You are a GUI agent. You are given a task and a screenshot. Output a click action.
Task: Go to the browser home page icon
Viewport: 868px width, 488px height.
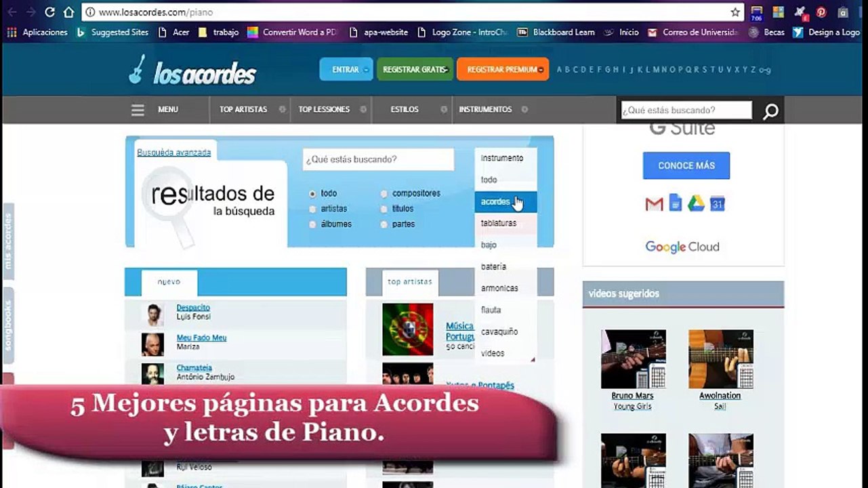pyautogui.click(x=69, y=12)
